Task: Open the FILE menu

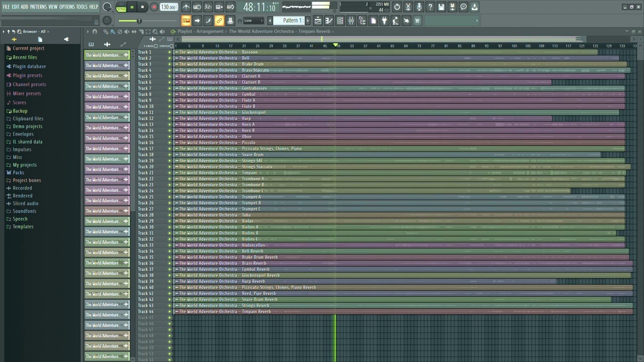Action: 6,7
